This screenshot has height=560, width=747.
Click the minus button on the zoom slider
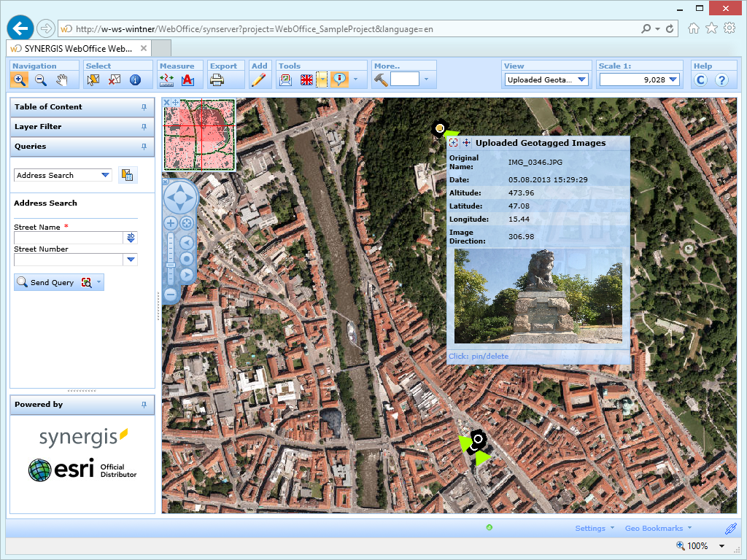coord(170,295)
